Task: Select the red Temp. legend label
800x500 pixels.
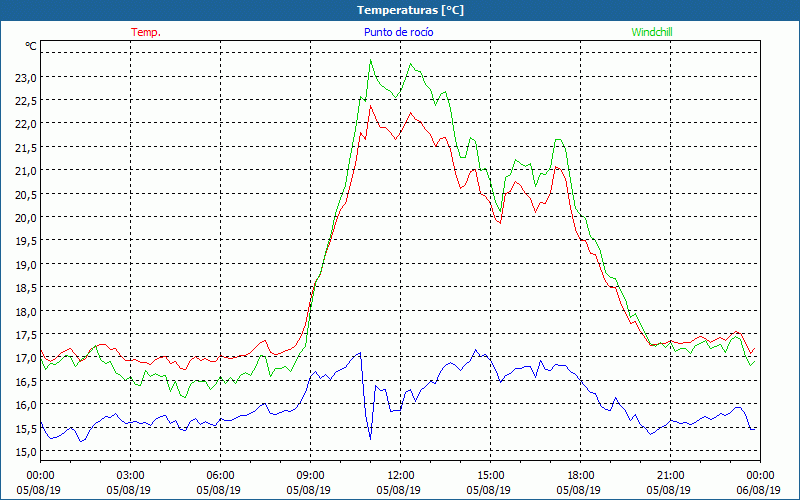Action: coord(146,32)
